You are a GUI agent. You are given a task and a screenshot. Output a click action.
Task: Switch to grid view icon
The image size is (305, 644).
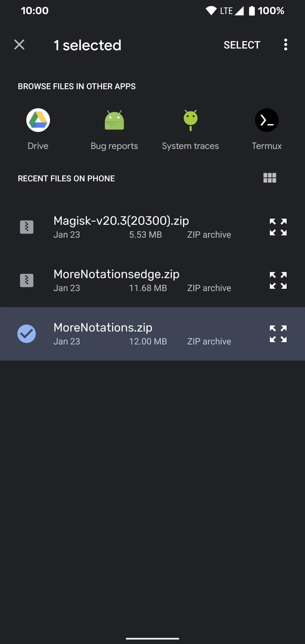pos(270,178)
